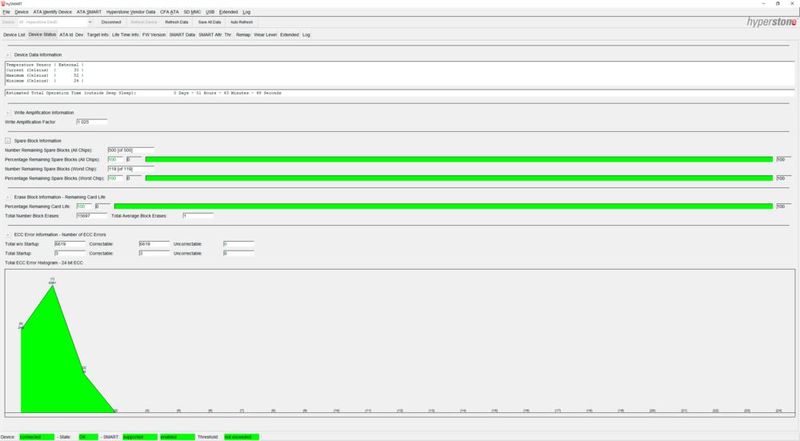This screenshot has height=441, width=800.
Task: Open the CFA ATA menu
Action: click(x=169, y=12)
